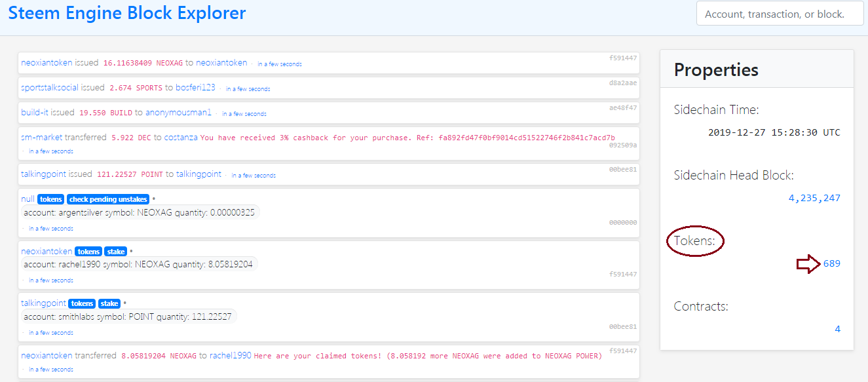Click the tokens badge in the neoxiantoken stake row
The width and height of the screenshot is (868, 382).
pyautogui.click(x=88, y=251)
